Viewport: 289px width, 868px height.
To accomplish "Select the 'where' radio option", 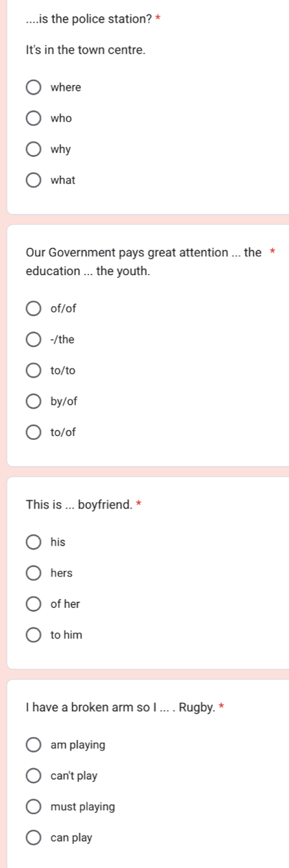I will pos(33,87).
